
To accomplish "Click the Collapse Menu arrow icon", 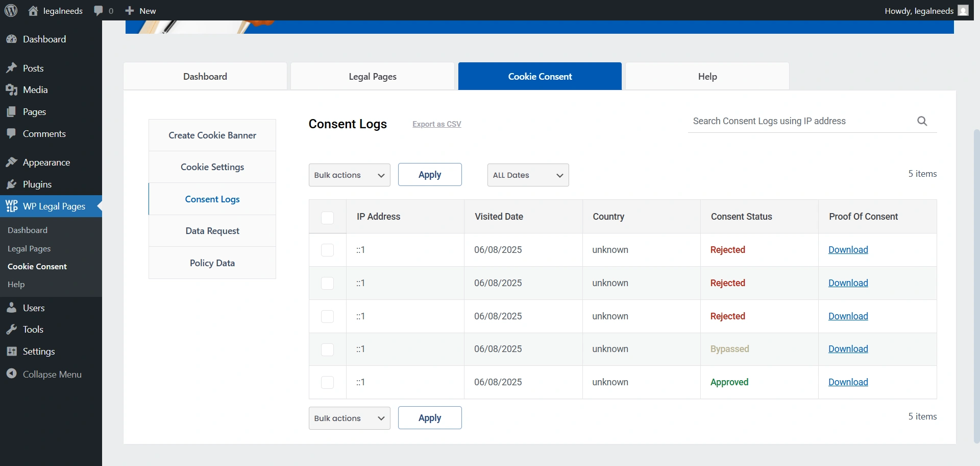I will click(x=11, y=374).
